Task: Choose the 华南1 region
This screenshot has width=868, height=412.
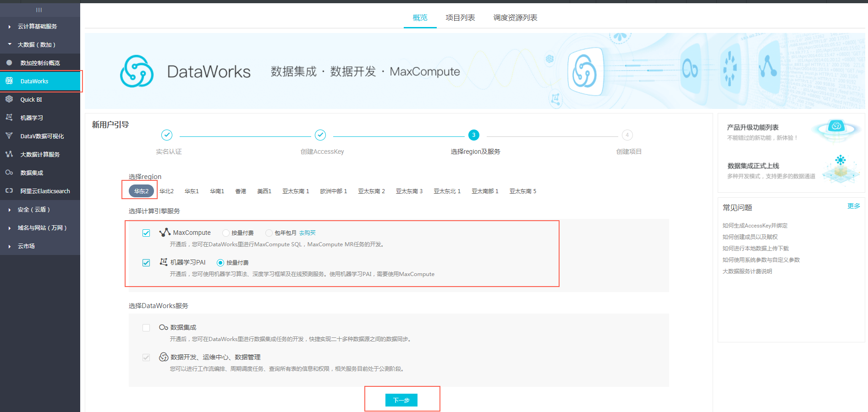Action: point(217,191)
